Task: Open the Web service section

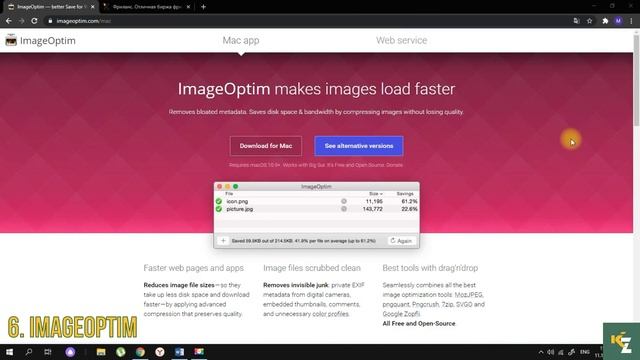Action: pos(402,40)
